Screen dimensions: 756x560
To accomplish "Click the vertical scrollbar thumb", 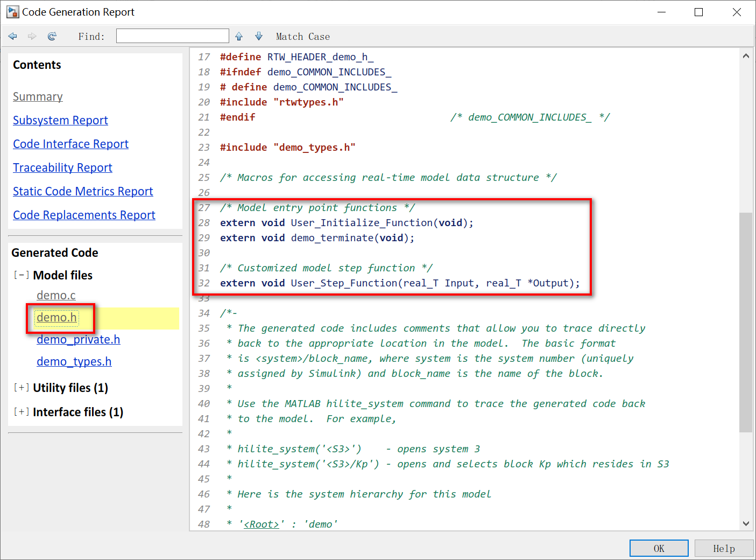I will (746, 322).
